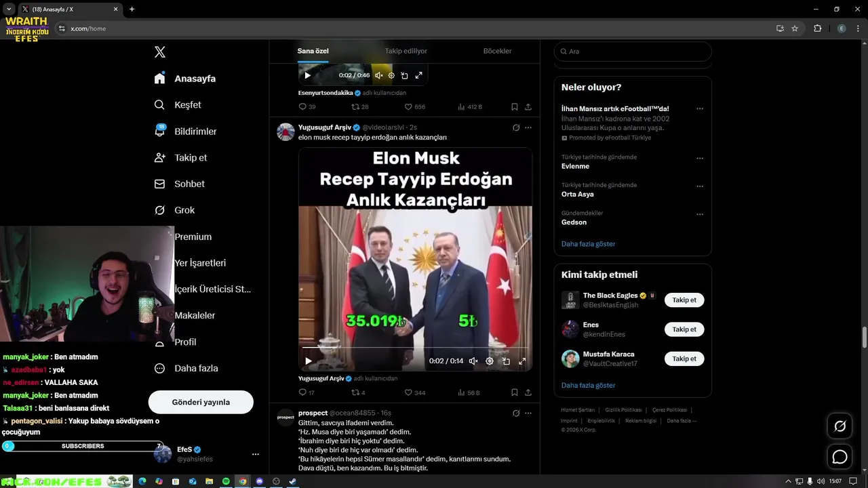Open Keşfet explore page
The image size is (868, 488).
tap(178, 105)
